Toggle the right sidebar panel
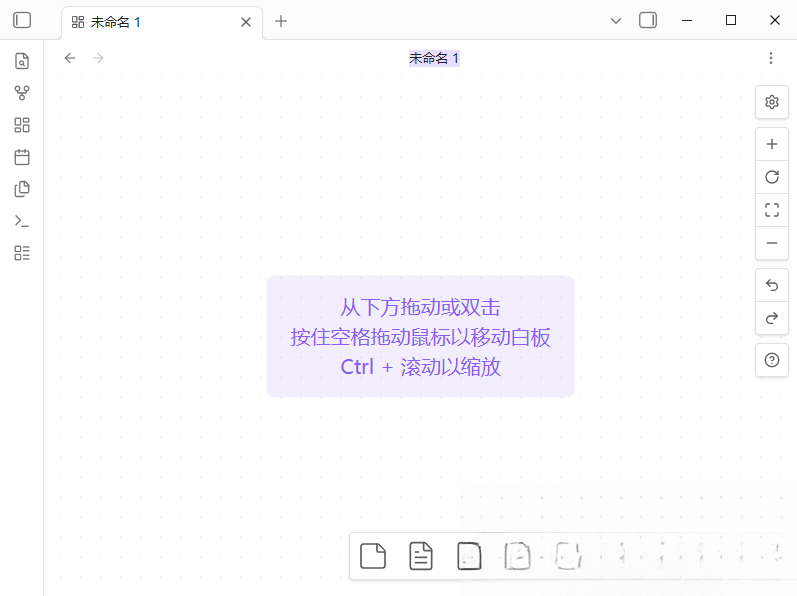This screenshot has height=596, width=797. (648, 20)
